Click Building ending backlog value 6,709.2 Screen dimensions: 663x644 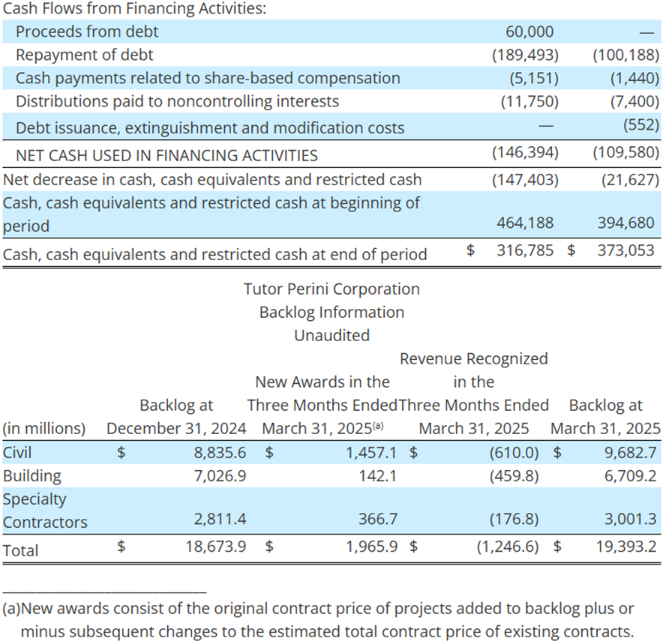point(630,476)
